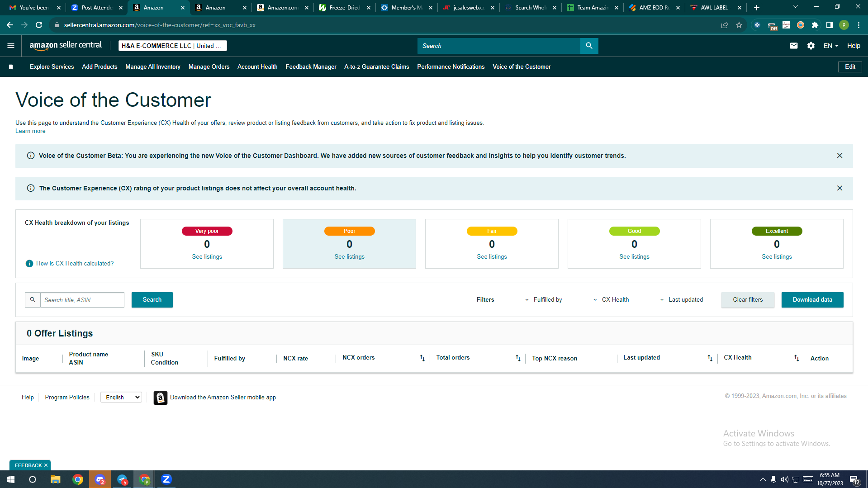This screenshot has height=488, width=868.
Task: Go to Manage All Inventory
Action: 153,67
